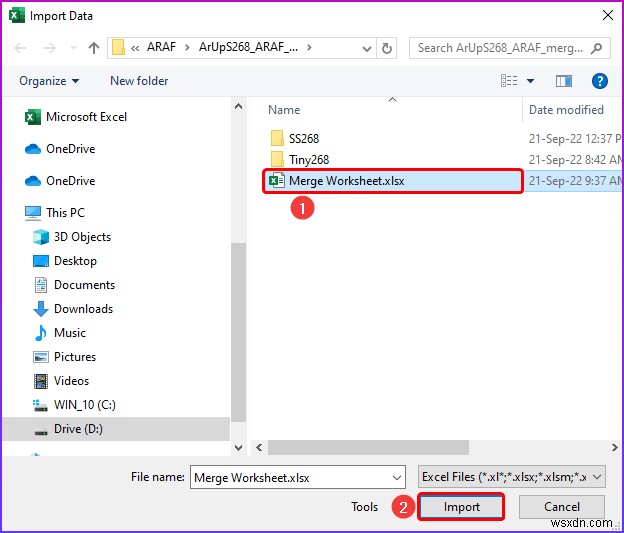Click the ARAF breadcrumb segment
The image size is (624, 533).
point(161,47)
